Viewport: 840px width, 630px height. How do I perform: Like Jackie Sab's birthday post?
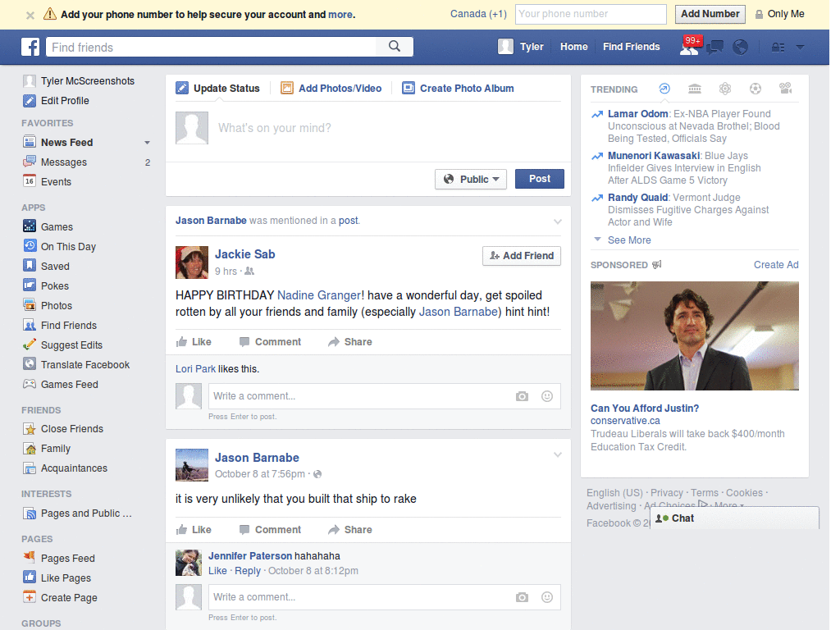point(194,342)
